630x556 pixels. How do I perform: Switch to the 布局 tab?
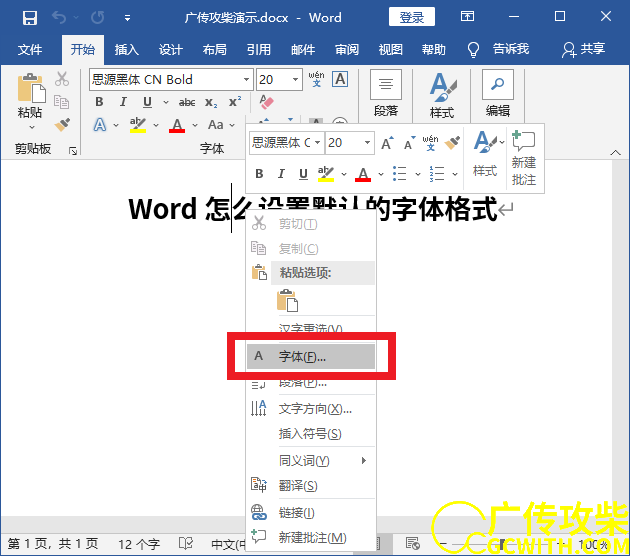tap(215, 49)
